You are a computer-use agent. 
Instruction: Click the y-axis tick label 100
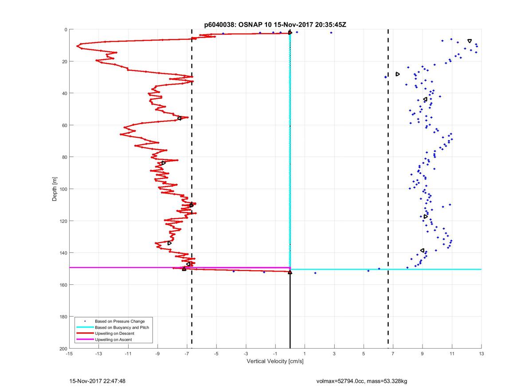click(63, 189)
